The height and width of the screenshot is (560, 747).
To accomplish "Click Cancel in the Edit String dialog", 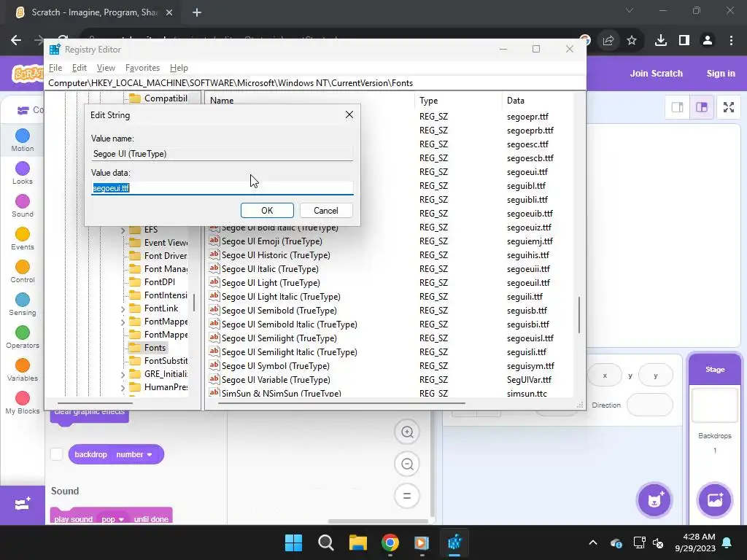I will pyautogui.click(x=326, y=211).
